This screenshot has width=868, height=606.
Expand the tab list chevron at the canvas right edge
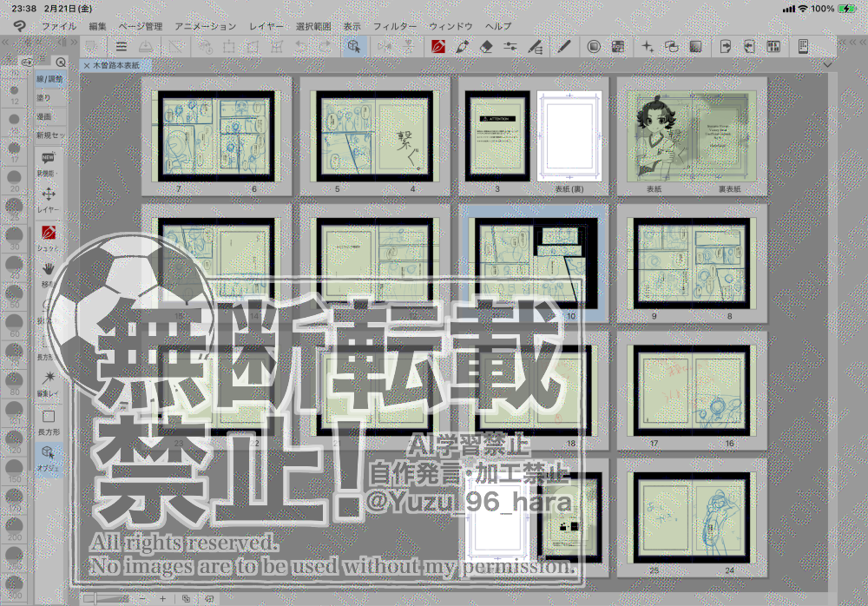click(828, 64)
